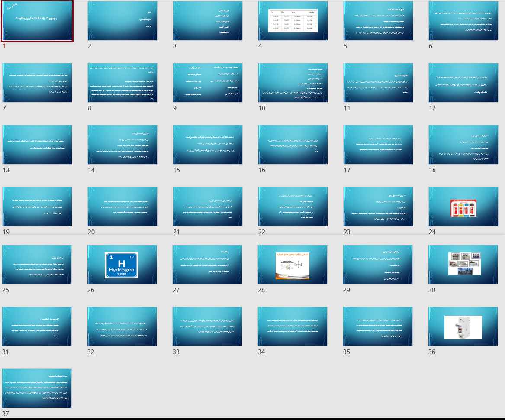This screenshot has width=505, height=420.
Task: Click slide 16 thumbnail
Action: point(293,145)
